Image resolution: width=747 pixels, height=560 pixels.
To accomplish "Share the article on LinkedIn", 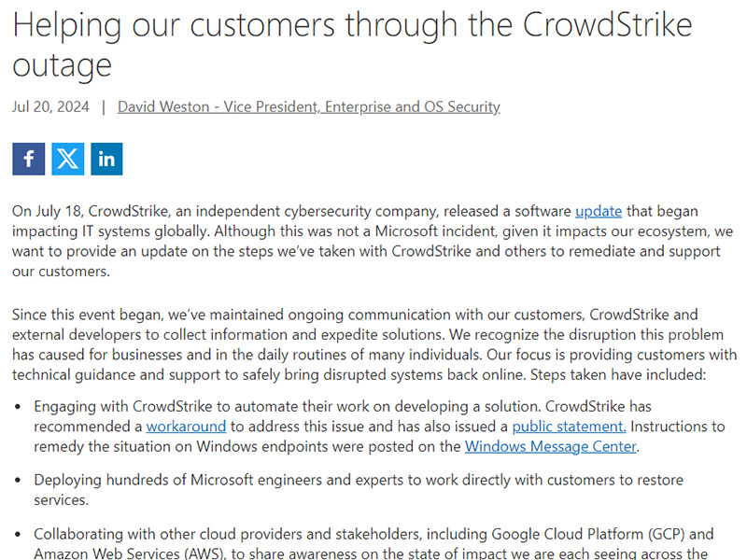I will coord(106,159).
